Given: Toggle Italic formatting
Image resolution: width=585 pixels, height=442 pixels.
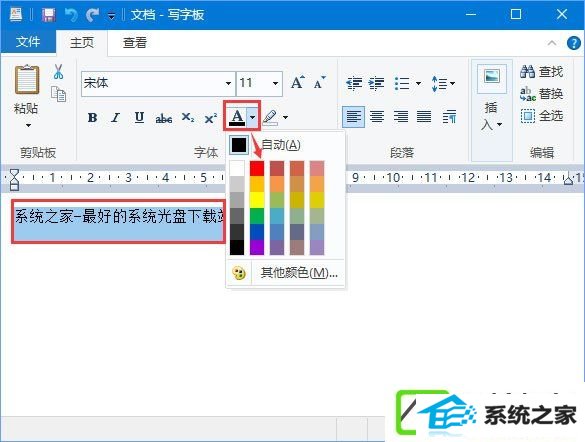Looking at the screenshot, I should coord(116,117).
